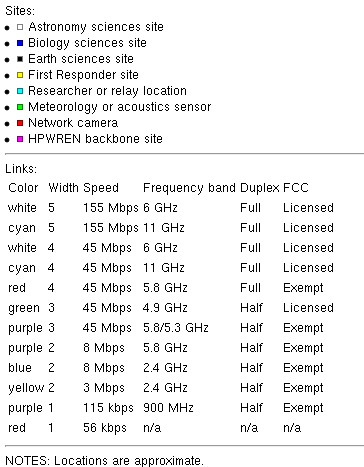This screenshot has height=467, width=364.
Task: Click the cyan Researcher or relay location square
Action: 20,91
